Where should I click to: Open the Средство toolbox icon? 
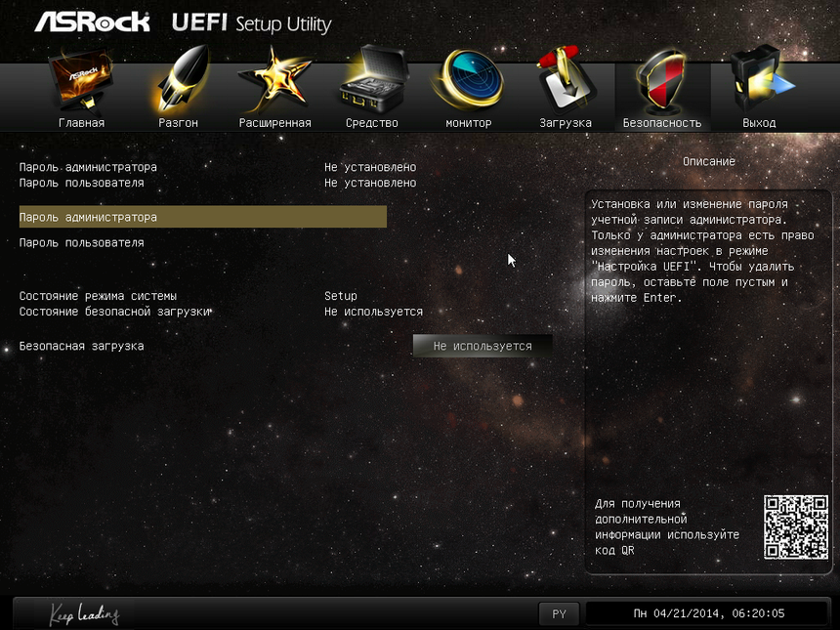pyautogui.click(x=371, y=85)
